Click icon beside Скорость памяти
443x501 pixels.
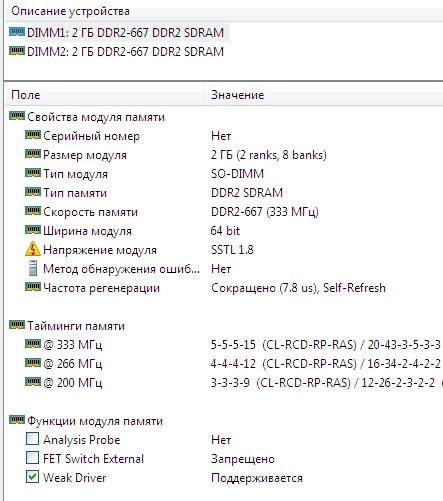click(x=33, y=211)
